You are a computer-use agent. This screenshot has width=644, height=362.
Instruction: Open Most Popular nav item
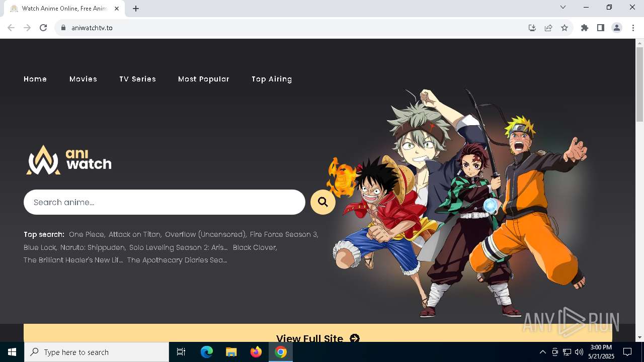click(x=204, y=79)
